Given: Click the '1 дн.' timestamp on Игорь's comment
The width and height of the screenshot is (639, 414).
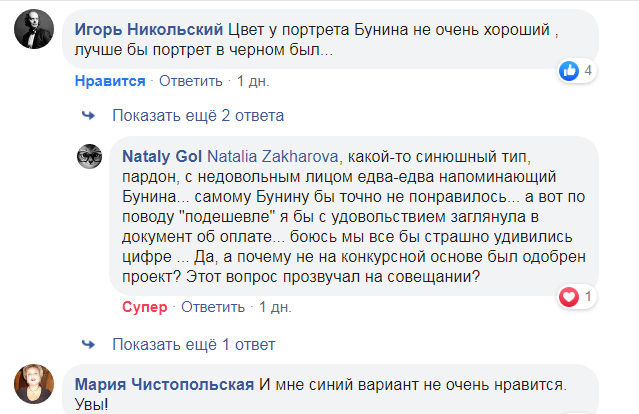Looking at the screenshot, I should click(x=252, y=80).
